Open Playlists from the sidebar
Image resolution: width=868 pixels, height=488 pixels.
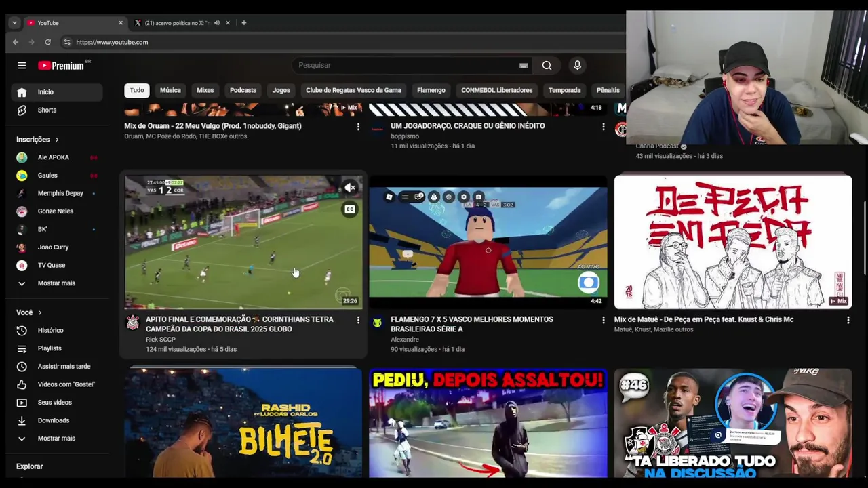[x=57, y=348]
